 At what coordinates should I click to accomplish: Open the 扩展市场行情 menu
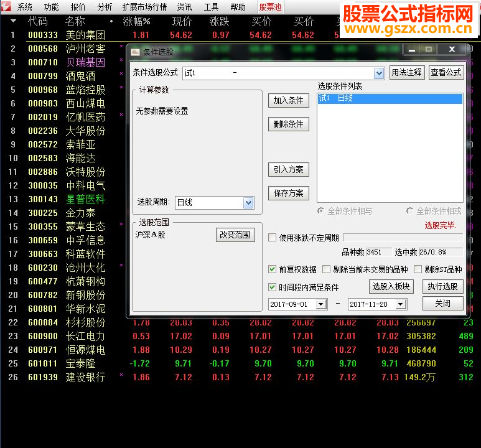(x=144, y=7)
